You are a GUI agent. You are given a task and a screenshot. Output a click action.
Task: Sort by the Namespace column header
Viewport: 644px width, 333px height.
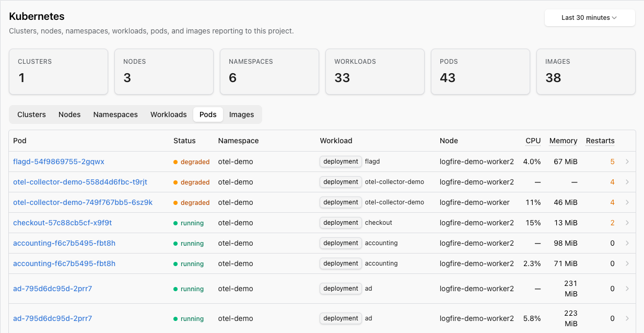238,141
